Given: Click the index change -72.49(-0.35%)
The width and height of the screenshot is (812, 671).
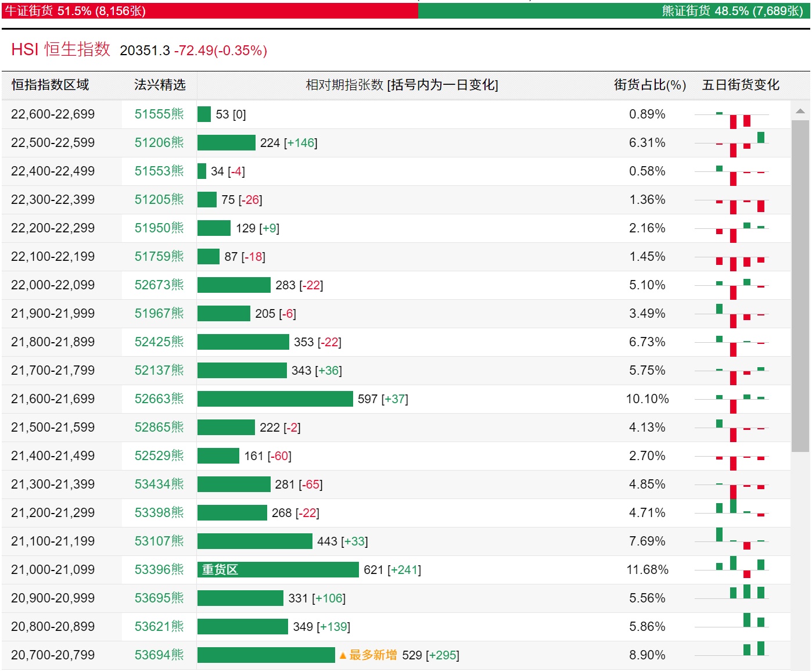Looking at the screenshot, I should point(221,51).
